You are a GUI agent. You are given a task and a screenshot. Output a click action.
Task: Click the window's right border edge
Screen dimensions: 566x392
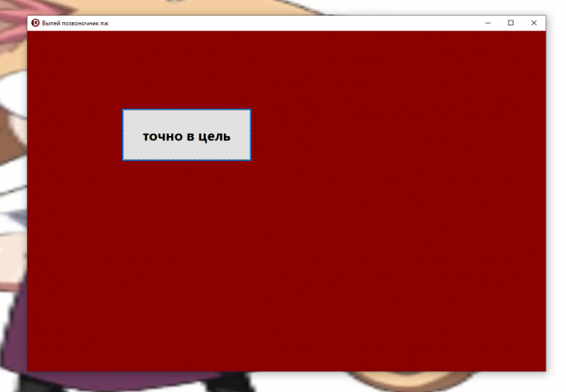point(545,205)
